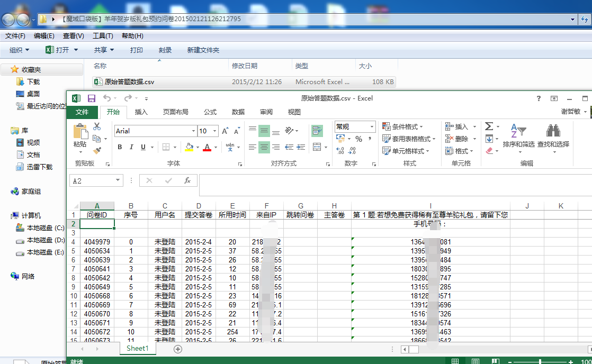This screenshot has height=364, width=592.
Task: Open the Explorer Organize dropdown
Action: coord(19,50)
